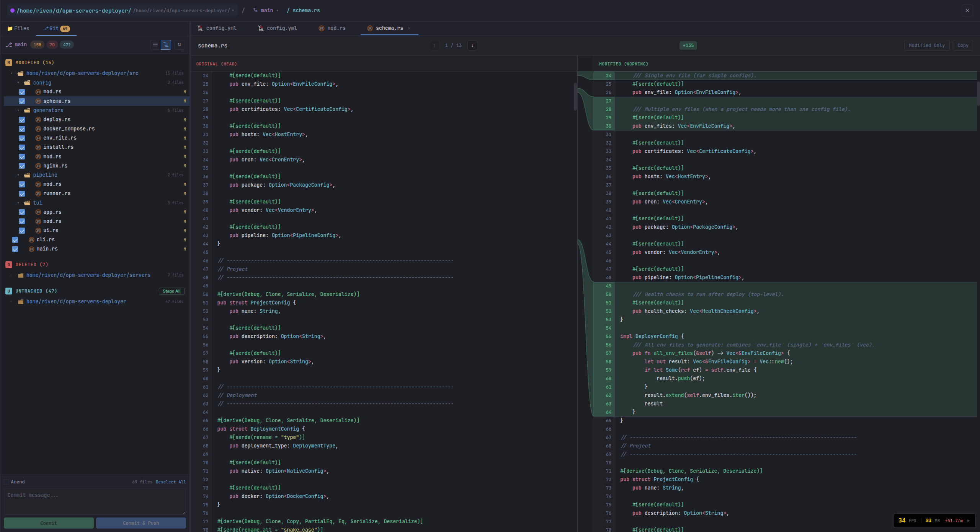
Task: Open the Files panel
Action: click(x=18, y=28)
